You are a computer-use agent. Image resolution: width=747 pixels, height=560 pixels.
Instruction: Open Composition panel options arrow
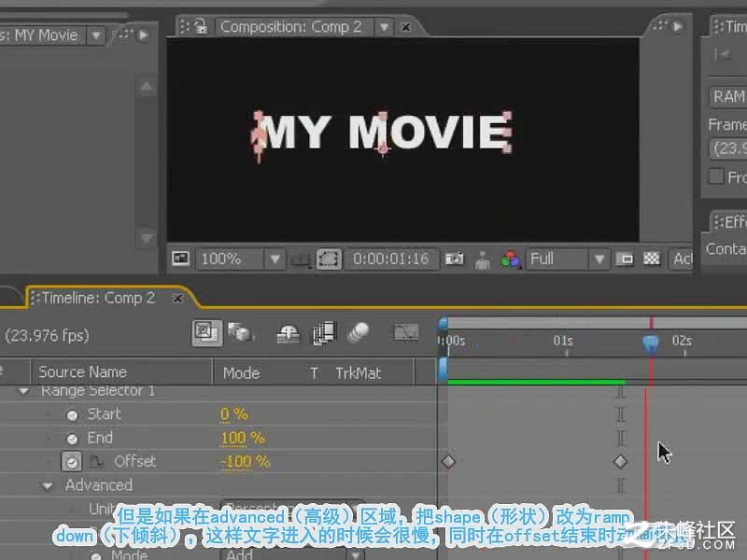[677, 27]
